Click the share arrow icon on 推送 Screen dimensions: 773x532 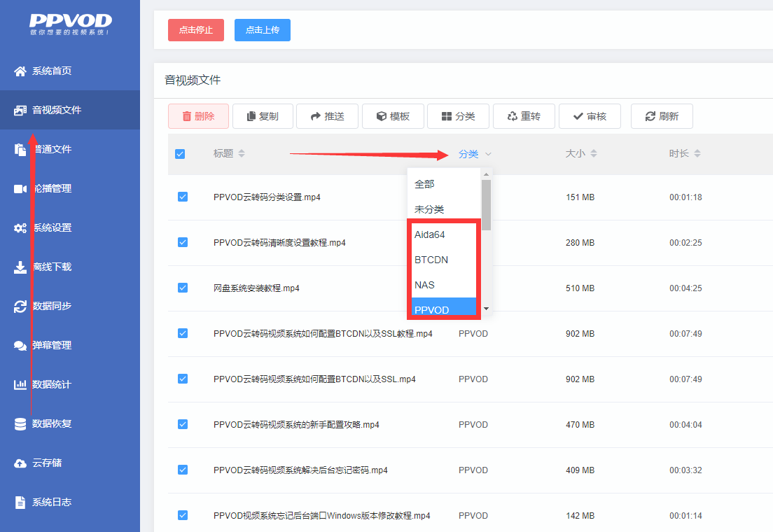pyautogui.click(x=316, y=116)
